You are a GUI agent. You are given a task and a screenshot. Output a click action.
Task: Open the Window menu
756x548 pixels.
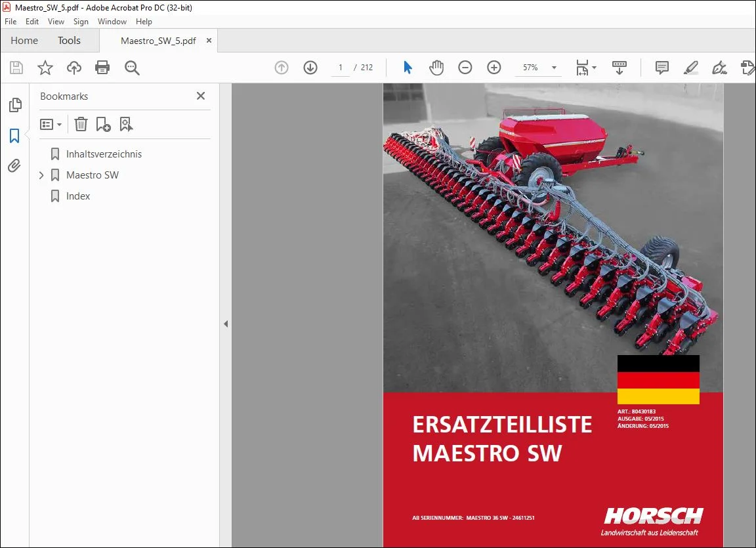coord(112,22)
